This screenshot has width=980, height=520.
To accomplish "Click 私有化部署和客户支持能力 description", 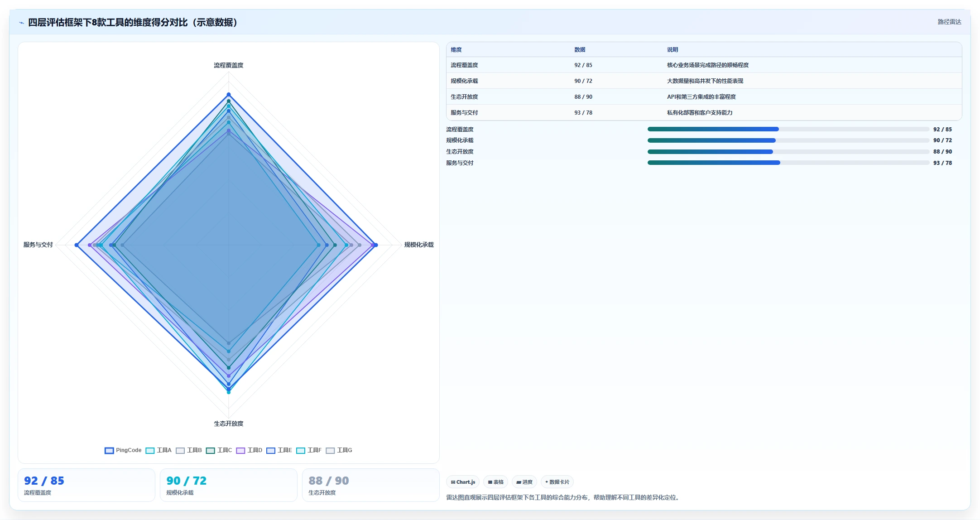I will pyautogui.click(x=700, y=113).
